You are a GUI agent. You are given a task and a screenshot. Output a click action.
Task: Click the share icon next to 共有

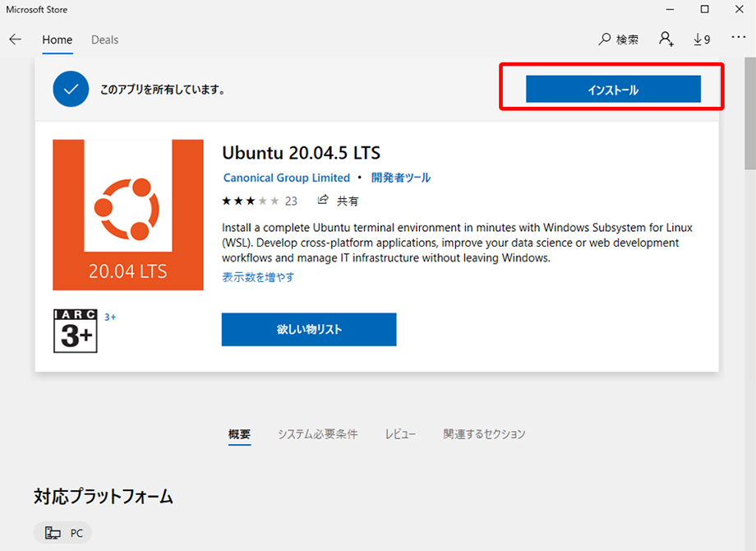click(323, 200)
